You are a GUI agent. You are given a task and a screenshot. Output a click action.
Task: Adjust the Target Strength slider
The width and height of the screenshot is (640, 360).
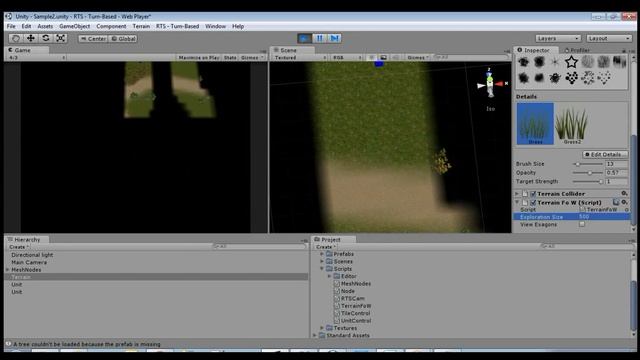tap(588, 181)
